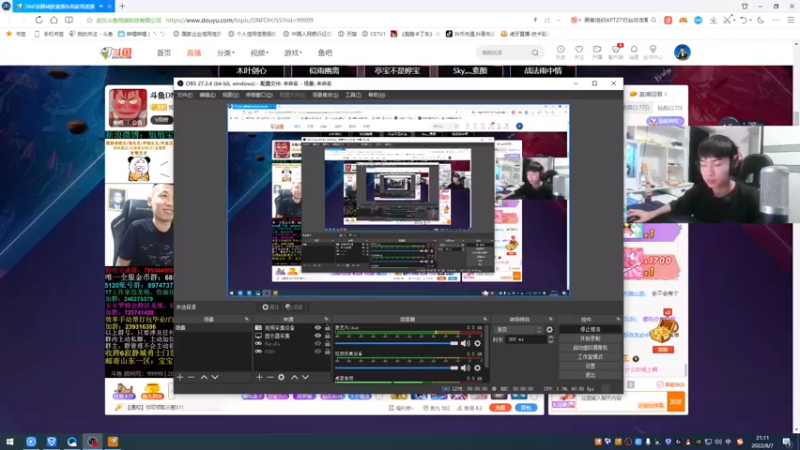Click the browser address bar URL
The height and width of the screenshot is (450, 800).
tap(239, 20)
